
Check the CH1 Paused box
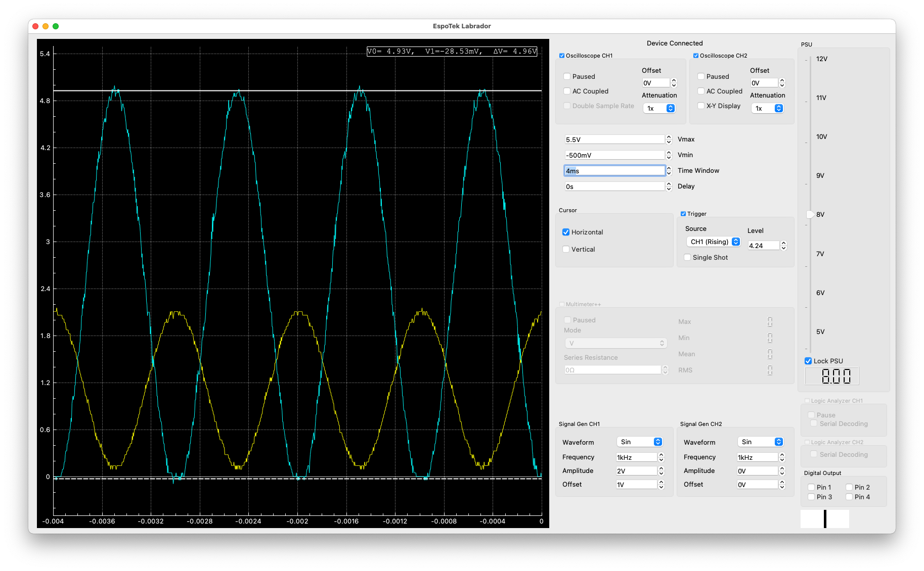567,76
